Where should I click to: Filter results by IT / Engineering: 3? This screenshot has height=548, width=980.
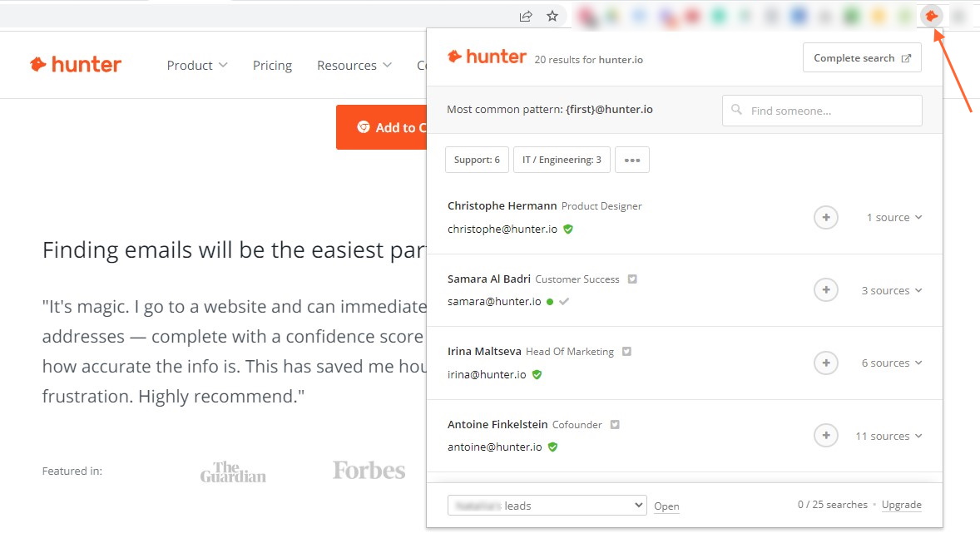tap(562, 160)
